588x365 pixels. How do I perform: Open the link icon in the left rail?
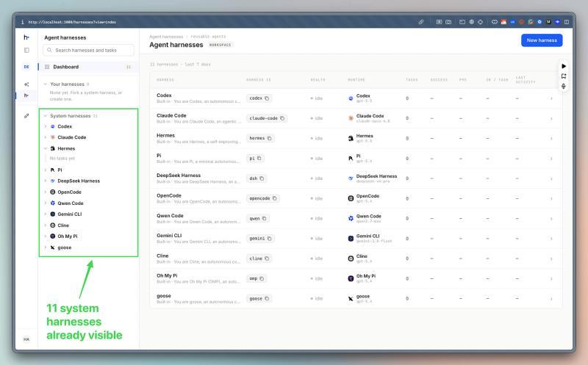coord(26,116)
